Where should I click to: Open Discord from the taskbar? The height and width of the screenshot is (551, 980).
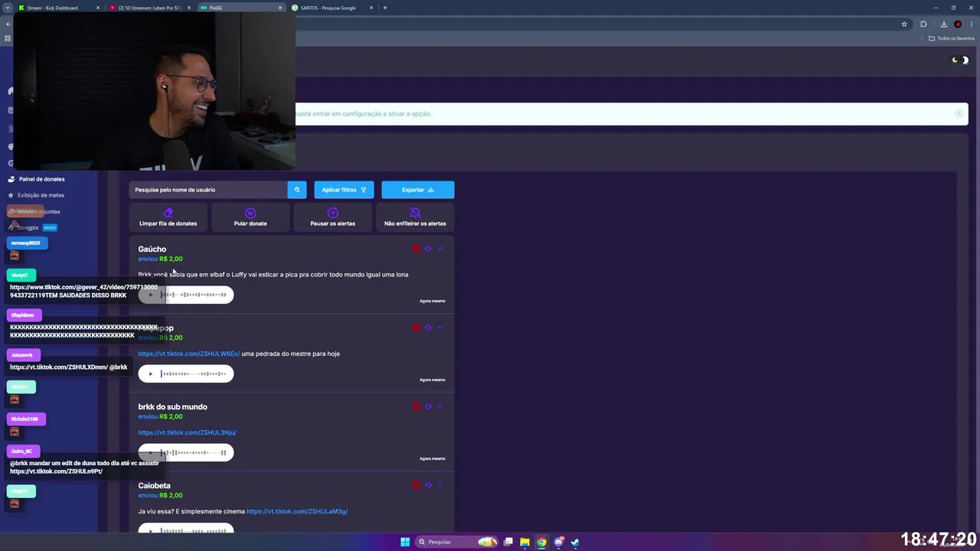pyautogui.click(x=558, y=542)
